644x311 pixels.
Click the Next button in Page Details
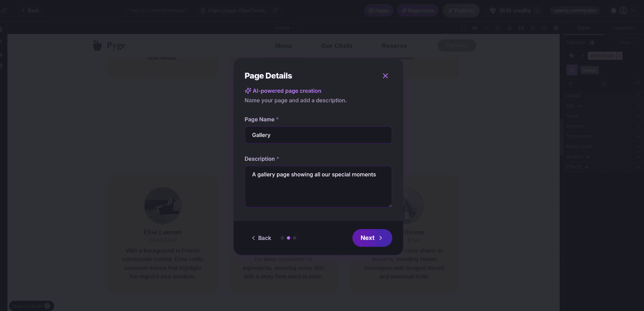coord(372,238)
